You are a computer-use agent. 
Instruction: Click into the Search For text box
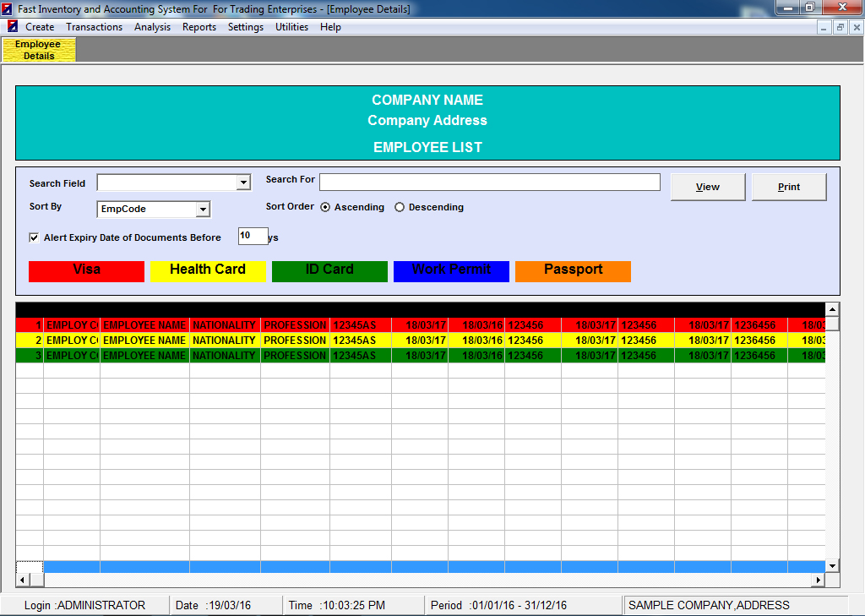[x=489, y=183]
